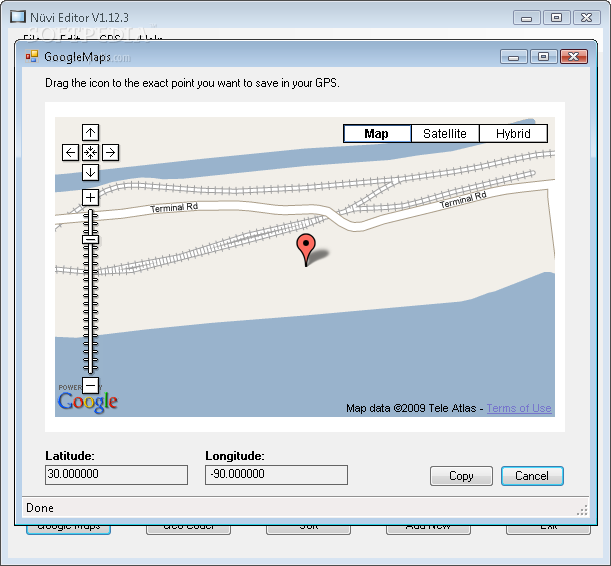Minimize the GoogleMaps dialog

click(514, 57)
